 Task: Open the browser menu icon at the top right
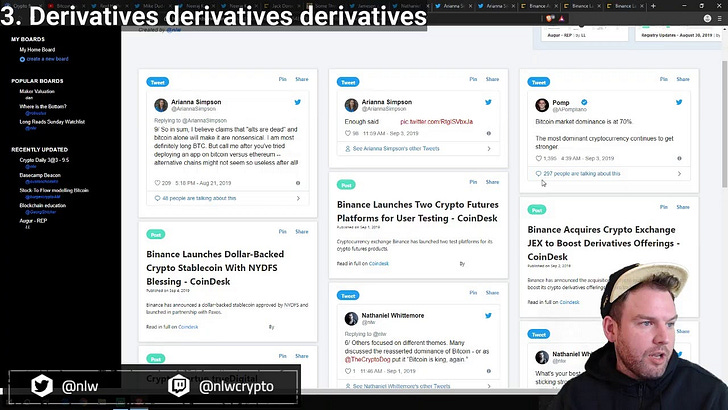719,19
